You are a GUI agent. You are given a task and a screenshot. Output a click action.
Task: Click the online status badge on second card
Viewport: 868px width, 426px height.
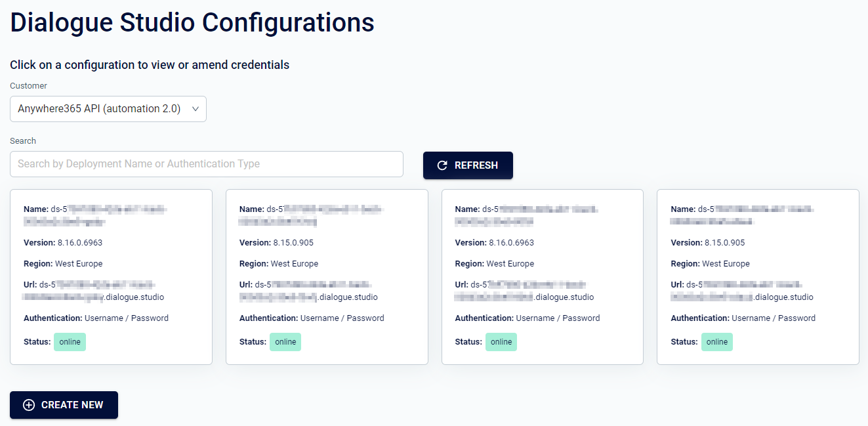click(285, 342)
